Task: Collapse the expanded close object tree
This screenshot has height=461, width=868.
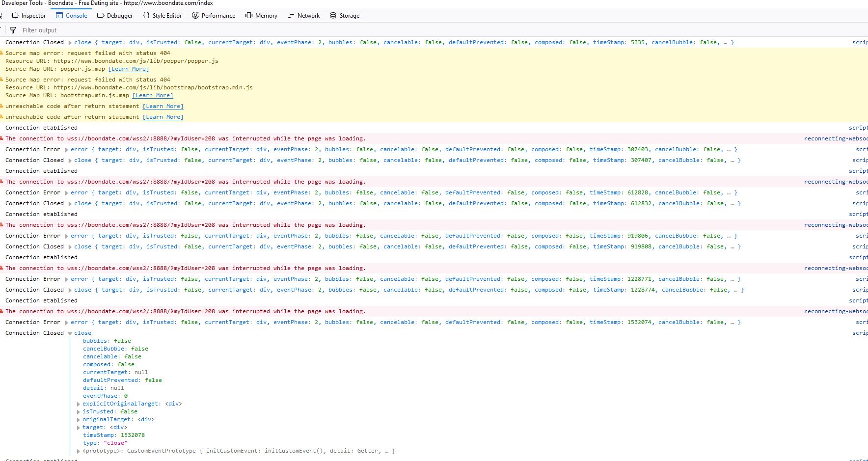Action: pyautogui.click(x=70, y=333)
